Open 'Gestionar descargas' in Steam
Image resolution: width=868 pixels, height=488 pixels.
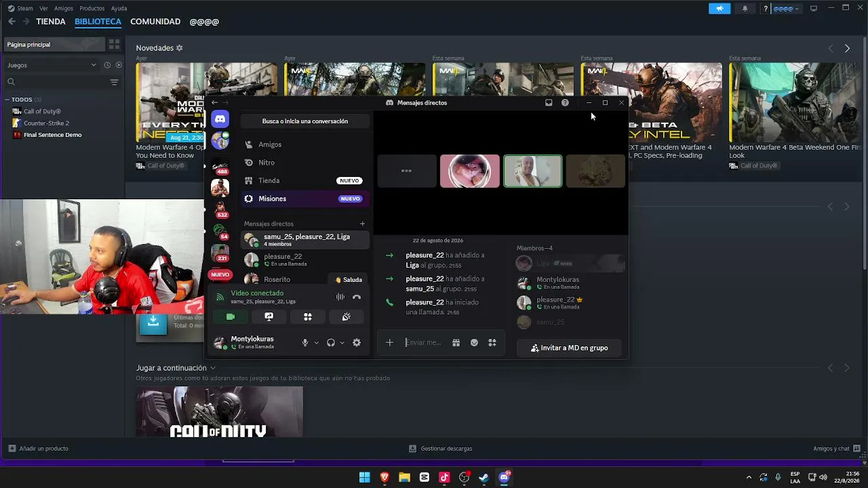click(x=441, y=449)
